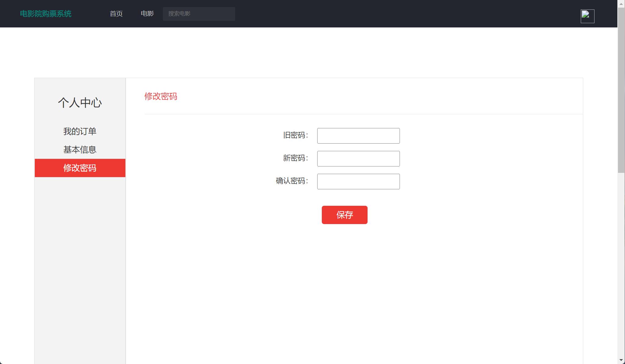Click the scrollbar down arrow
Screen dimensions: 625x364
click(x=621, y=360)
